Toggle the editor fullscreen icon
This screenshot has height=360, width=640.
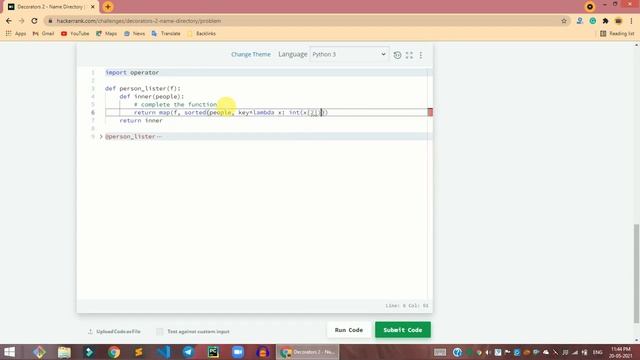[x=409, y=55]
